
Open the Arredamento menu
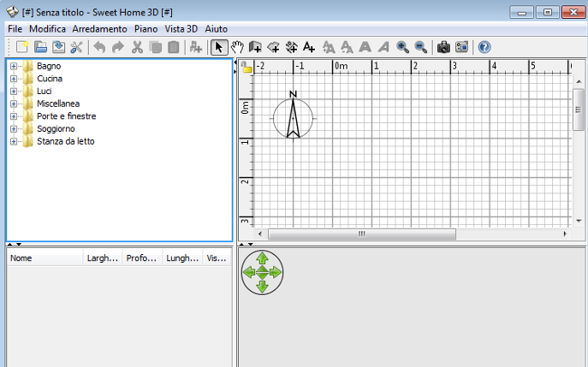click(x=99, y=29)
